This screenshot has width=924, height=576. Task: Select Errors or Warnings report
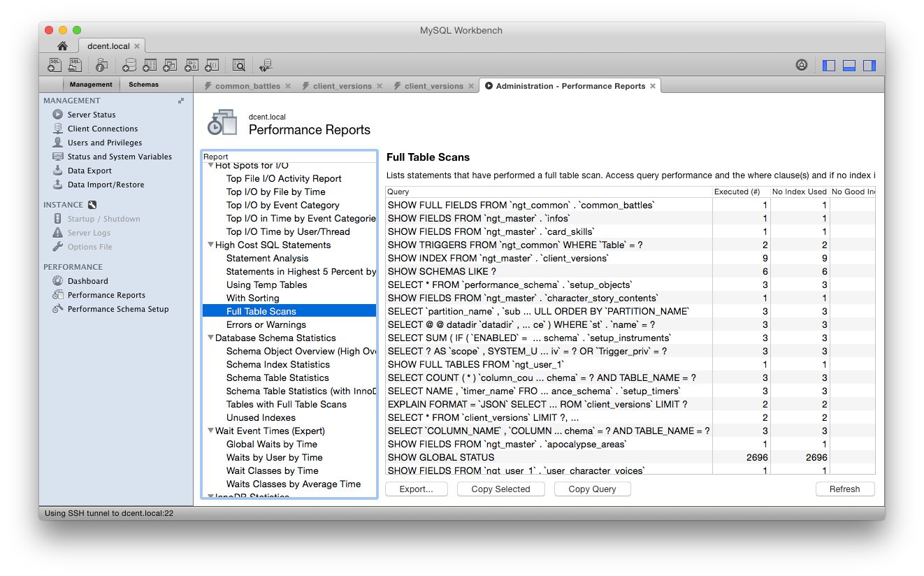pyautogui.click(x=266, y=324)
